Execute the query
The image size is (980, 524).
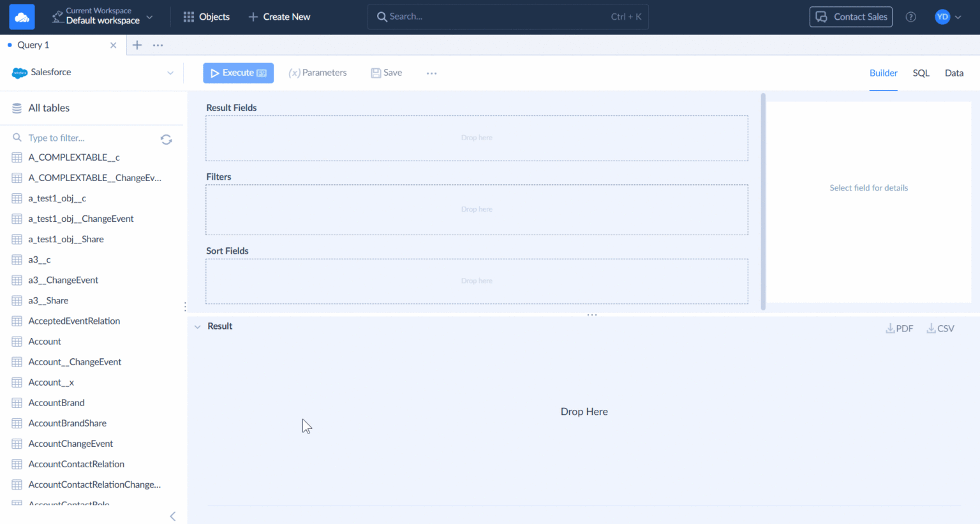click(238, 73)
